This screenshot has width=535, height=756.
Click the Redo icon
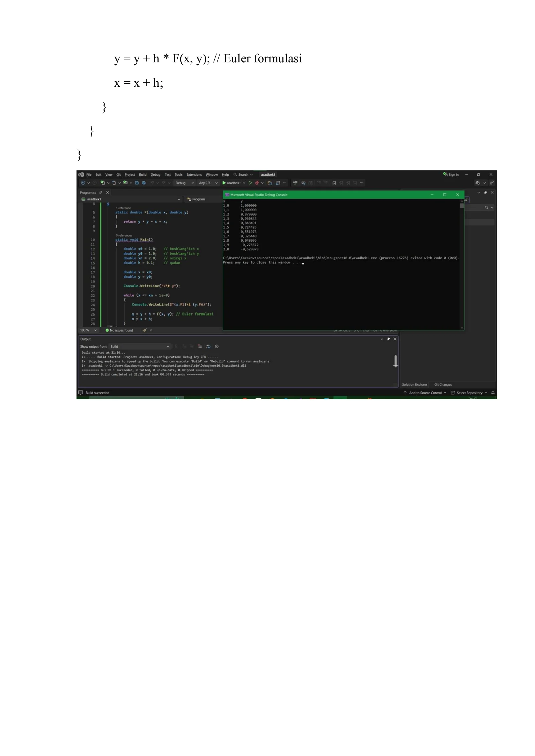click(x=164, y=183)
